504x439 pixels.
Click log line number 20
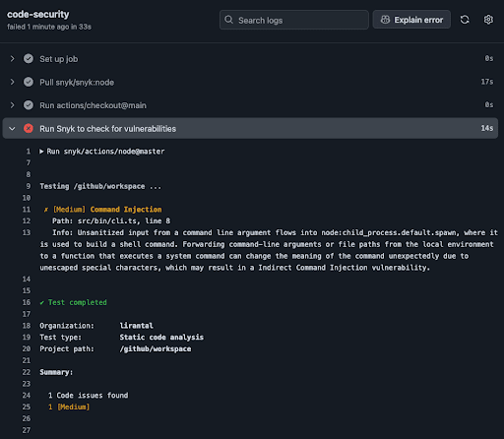[27, 348]
